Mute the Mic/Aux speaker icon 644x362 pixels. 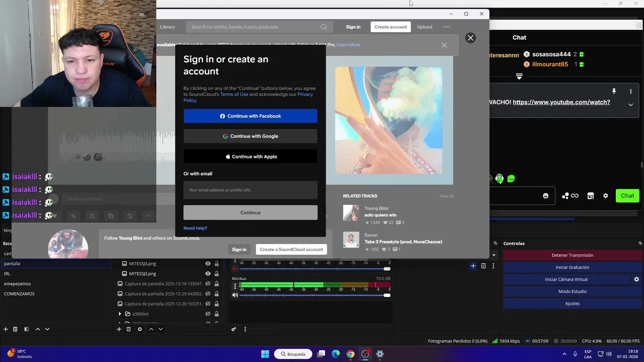(x=234, y=295)
